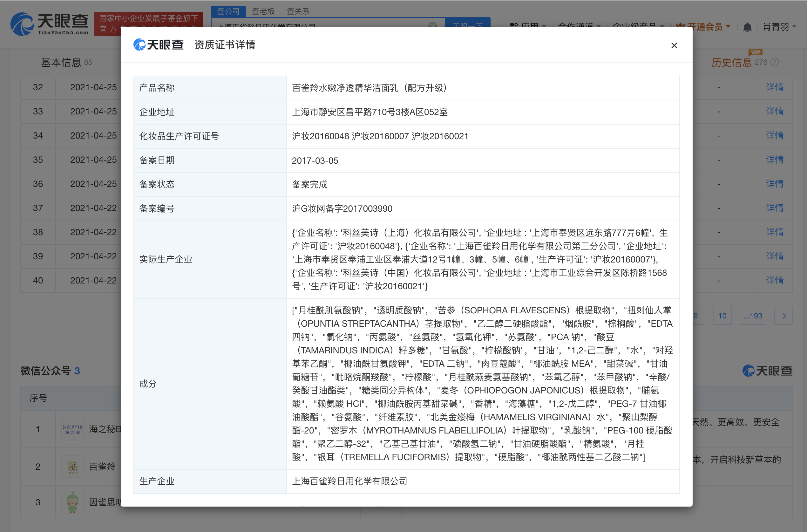807x532 pixels.
Task: Open 详情 link for row 34
Action: coord(775,135)
